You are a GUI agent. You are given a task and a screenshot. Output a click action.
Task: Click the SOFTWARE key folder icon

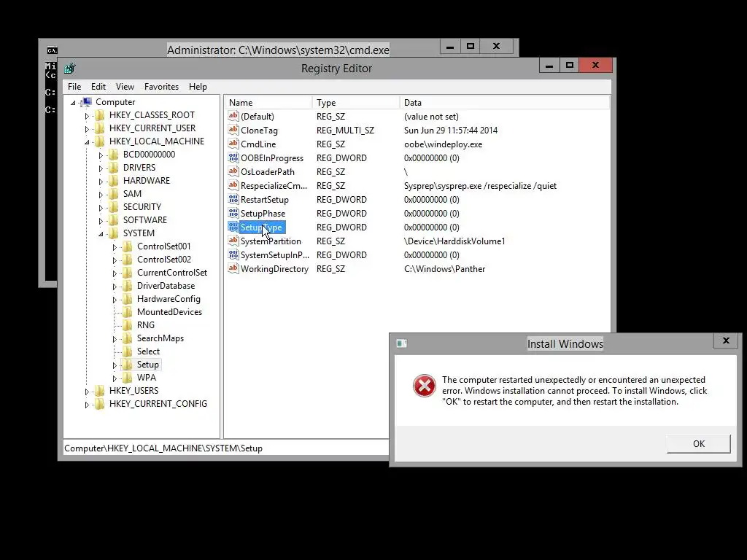coord(114,220)
